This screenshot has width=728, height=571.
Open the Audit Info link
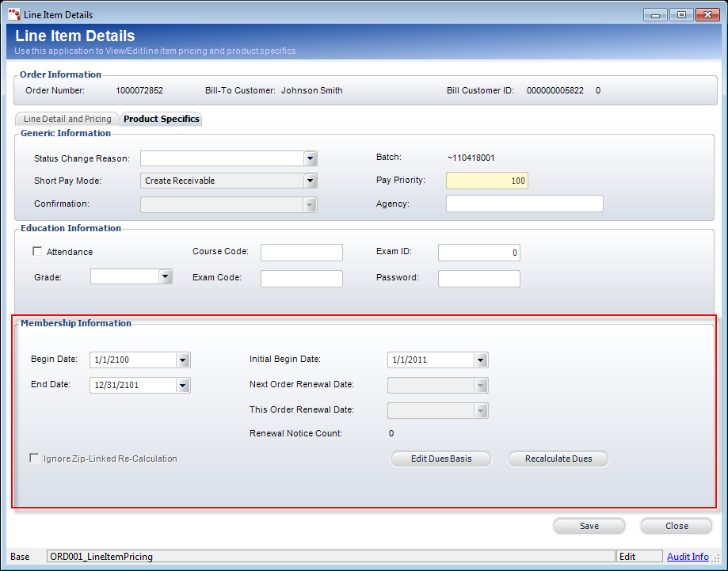pos(687,557)
